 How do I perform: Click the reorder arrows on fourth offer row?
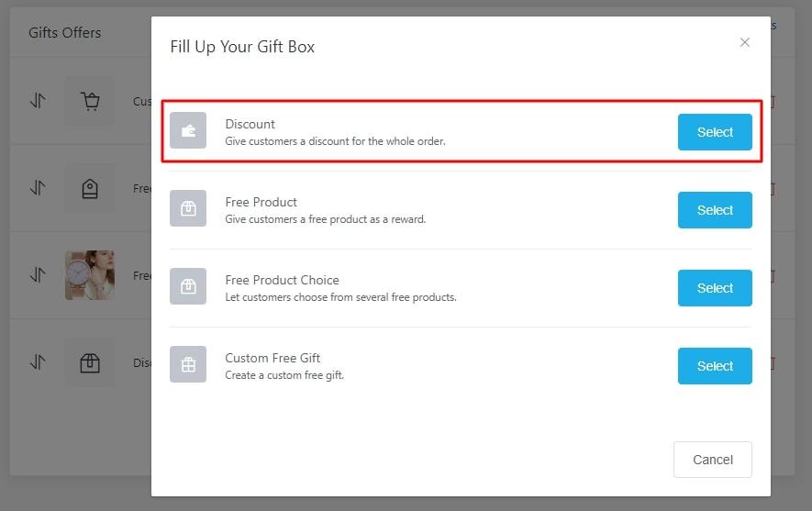(38, 361)
